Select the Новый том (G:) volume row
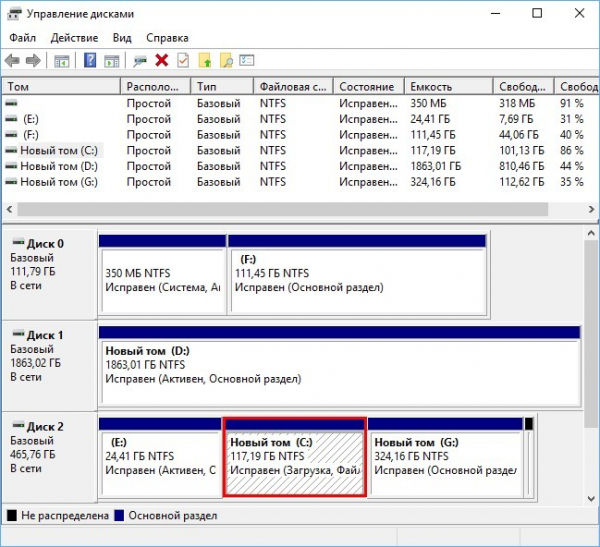600x547 pixels. point(300,182)
